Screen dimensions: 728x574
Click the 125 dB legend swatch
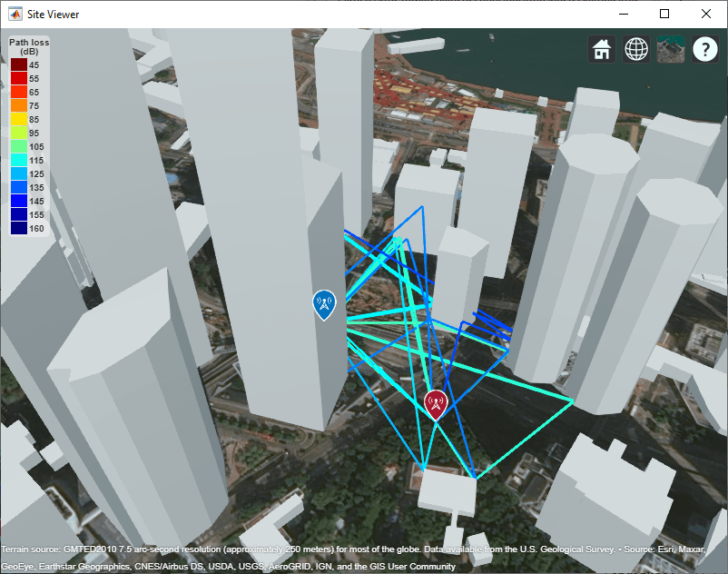point(19,173)
